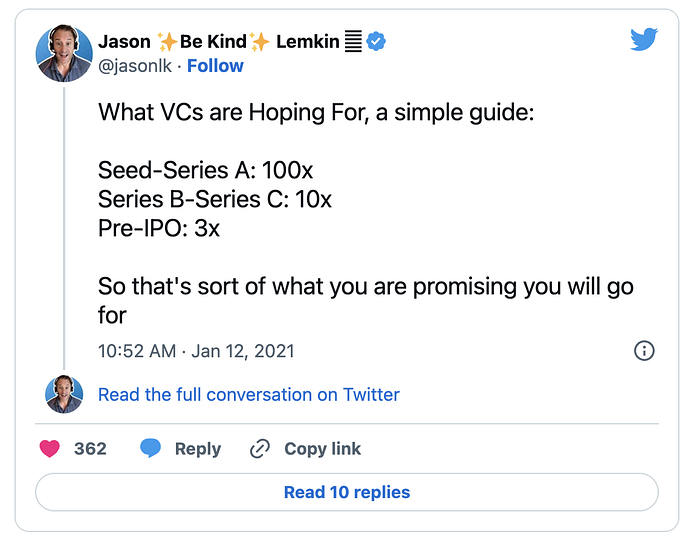The height and width of the screenshot is (555, 700).
Task: Click the sparkles emoji before Be Kind
Action: [x=167, y=42]
